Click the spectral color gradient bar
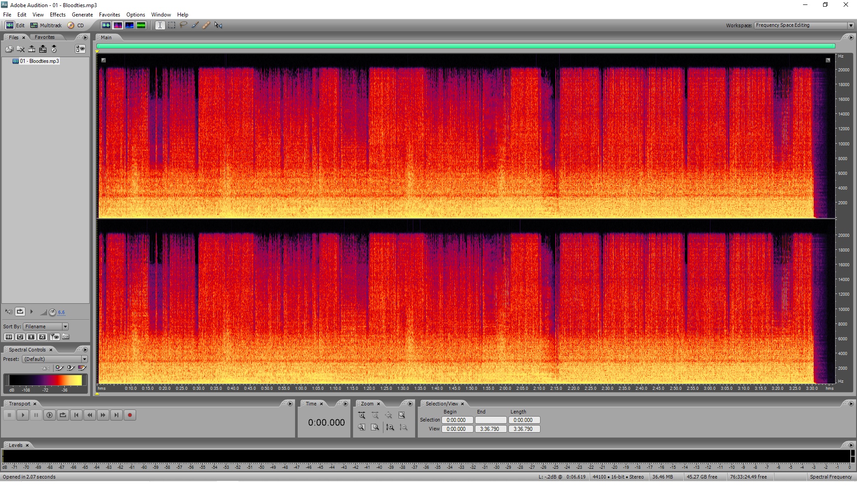 click(46, 380)
